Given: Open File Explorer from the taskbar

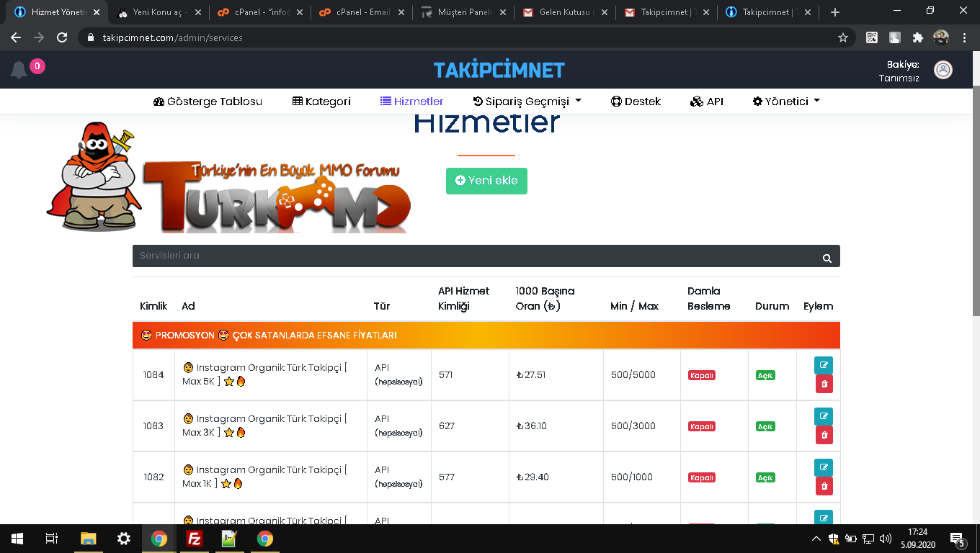Looking at the screenshot, I should pyautogui.click(x=88, y=539).
